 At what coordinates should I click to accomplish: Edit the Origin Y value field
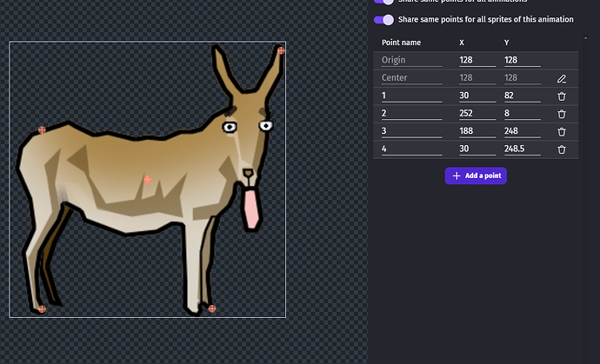523,61
